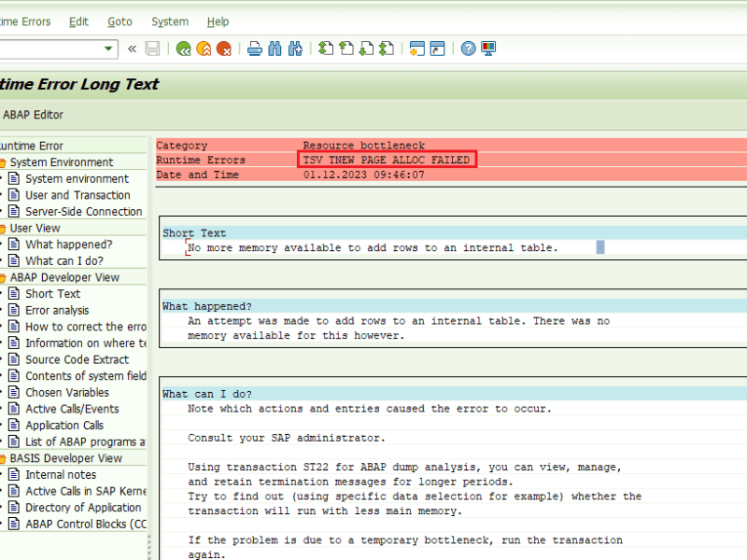747x560 pixels.
Task: Click the Find Next binoculars icon
Action: point(295,49)
